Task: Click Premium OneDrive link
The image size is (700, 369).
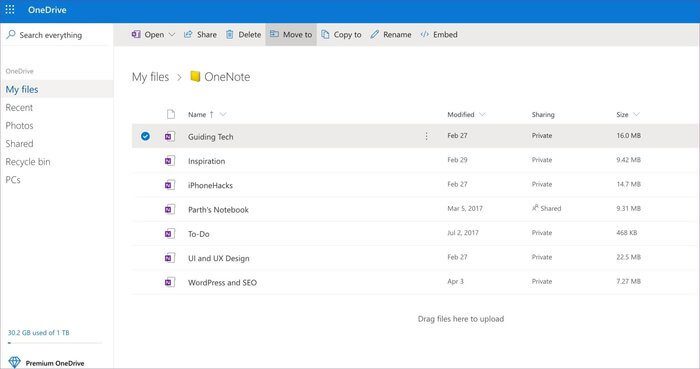Action: tap(55, 363)
